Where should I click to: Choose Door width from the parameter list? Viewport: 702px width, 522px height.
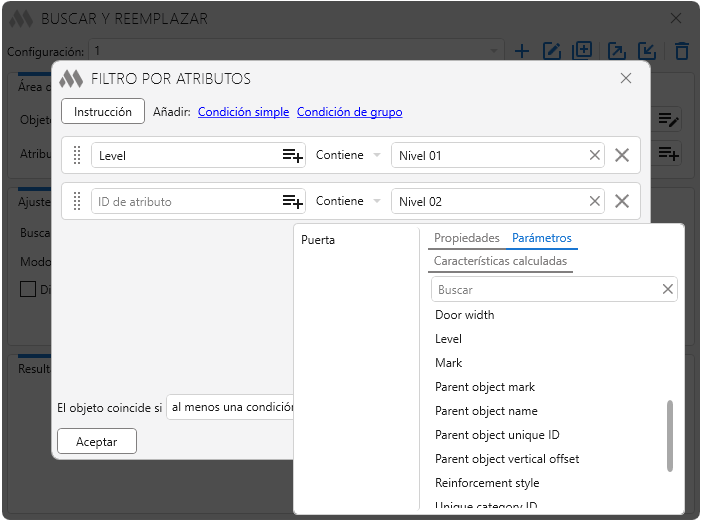click(x=464, y=315)
